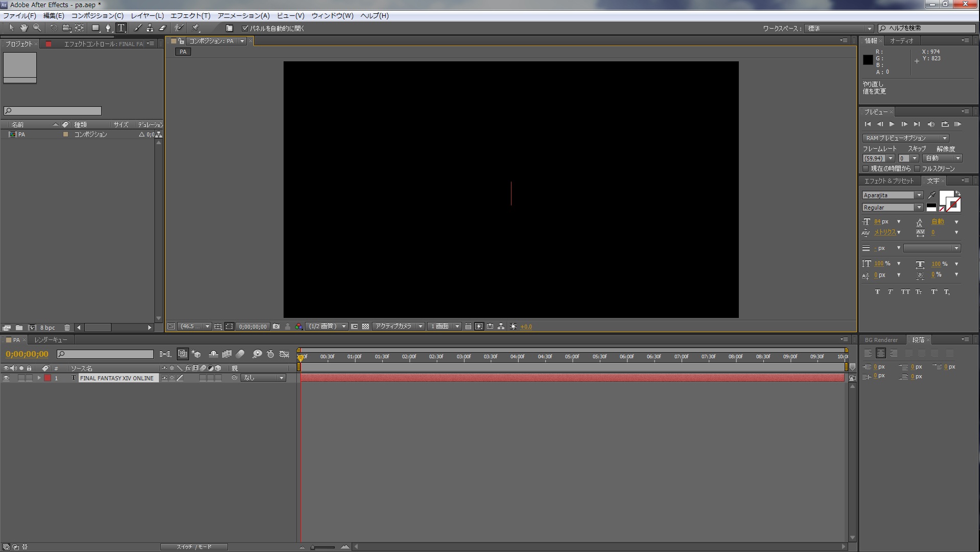Click the Faux Italic style button

891,292
